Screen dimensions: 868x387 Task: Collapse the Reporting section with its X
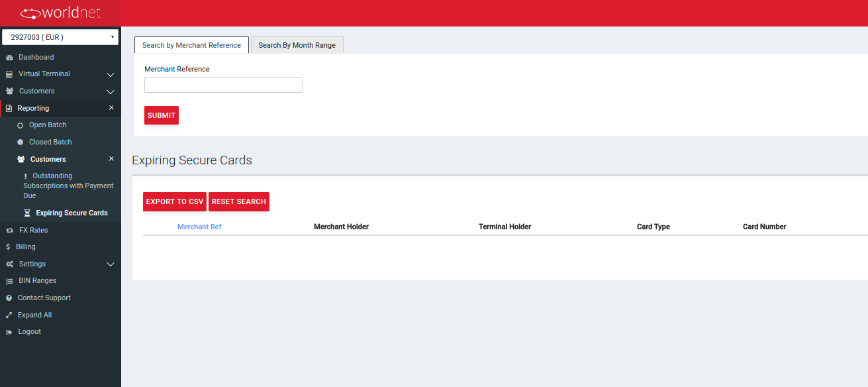(x=111, y=108)
